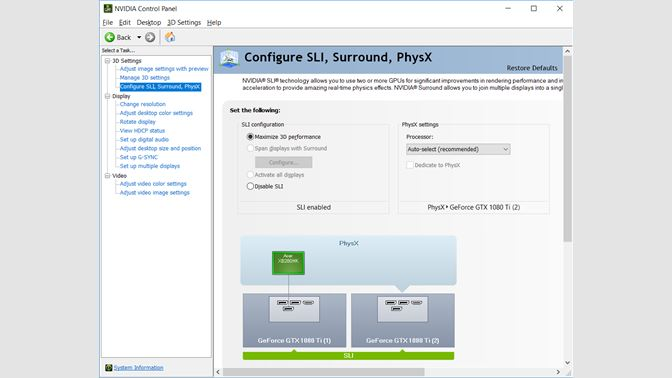Open Manage 3D settings task
672x378 pixels.
[x=144, y=78]
